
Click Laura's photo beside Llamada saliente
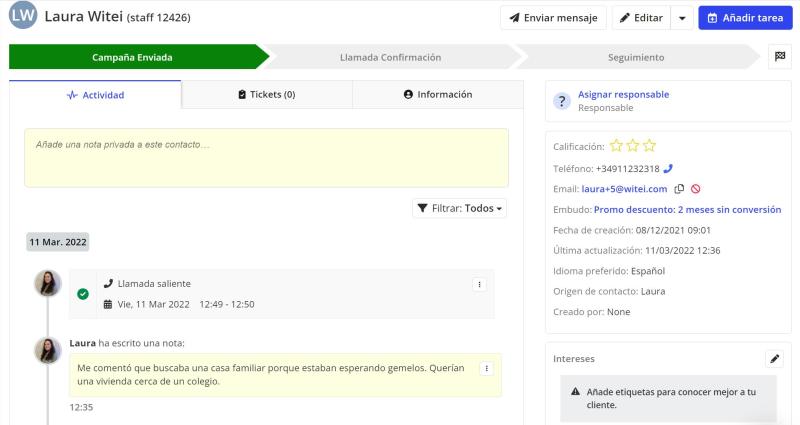pos(48,283)
